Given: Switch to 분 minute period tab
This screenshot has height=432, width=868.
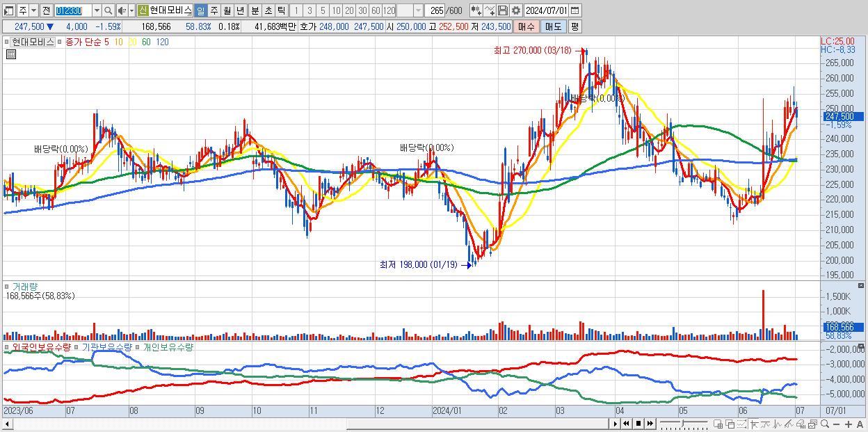Looking at the screenshot, I should coord(255,10).
